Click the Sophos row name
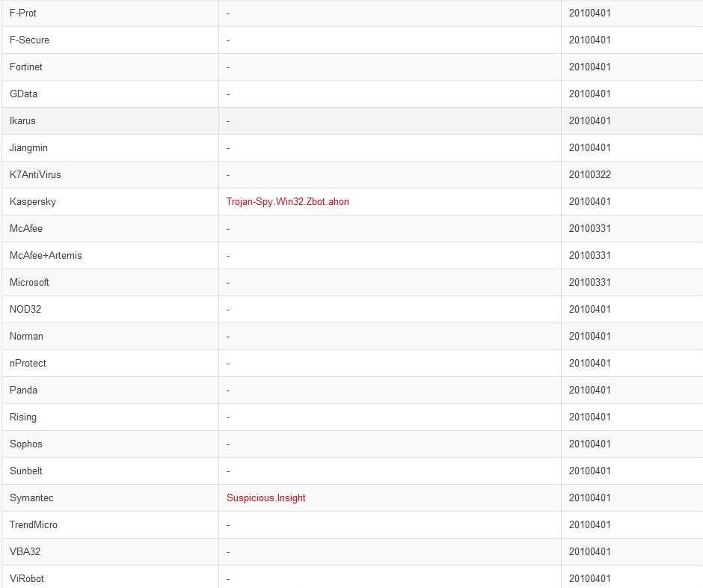703x588 pixels. (26, 444)
